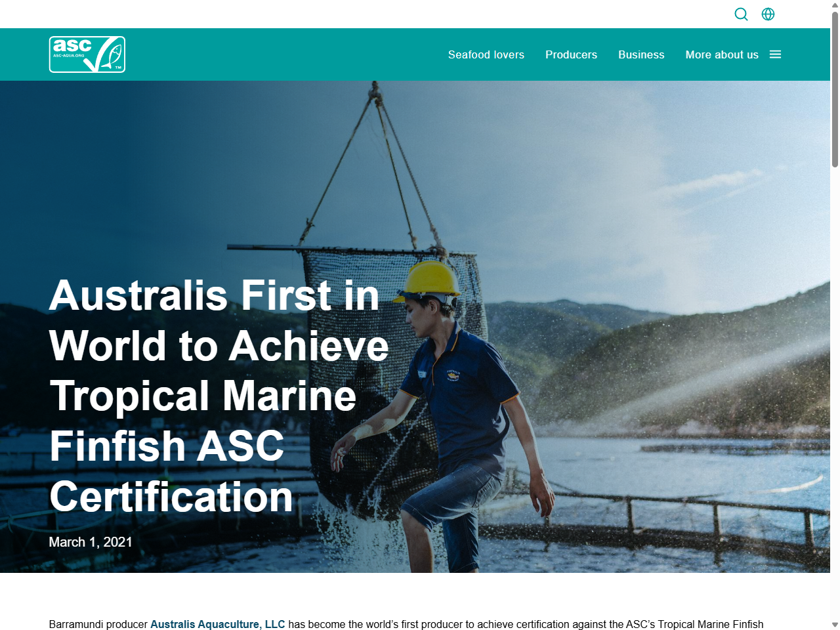Follow the Australis Aquaculture, LLC link
This screenshot has height=630, width=840.
click(218, 624)
